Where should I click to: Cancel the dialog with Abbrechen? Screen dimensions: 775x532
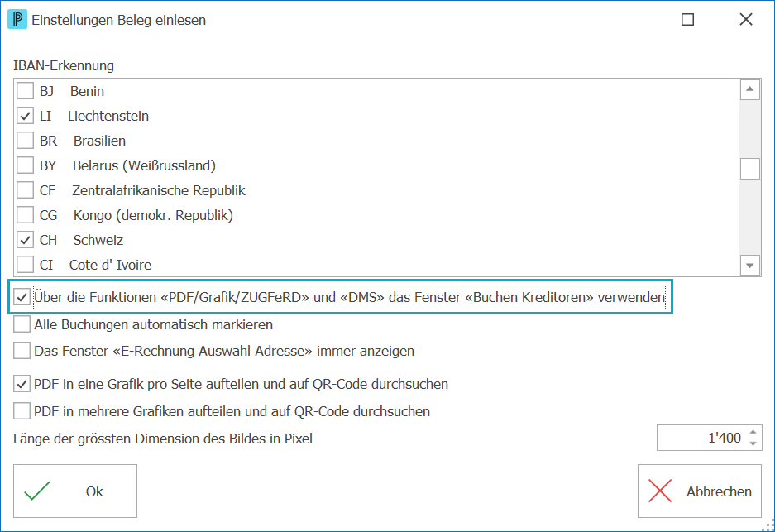coord(700,491)
